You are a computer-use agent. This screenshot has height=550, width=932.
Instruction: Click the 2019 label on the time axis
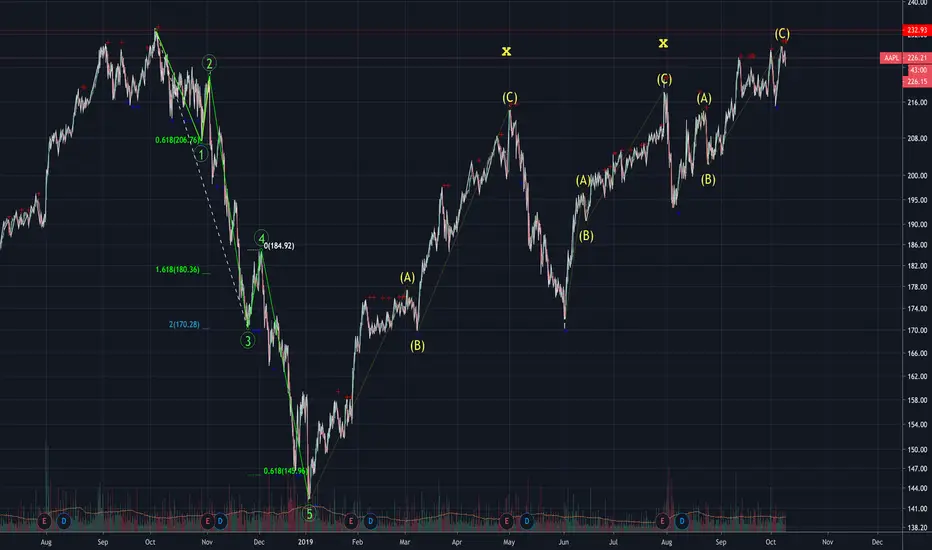coord(306,542)
